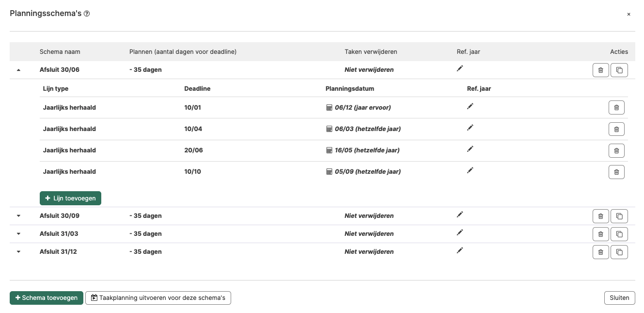The image size is (644, 313).
Task: Click 'Niet verwijderen' in Afsluit 31/03 row
Action: coord(369,234)
